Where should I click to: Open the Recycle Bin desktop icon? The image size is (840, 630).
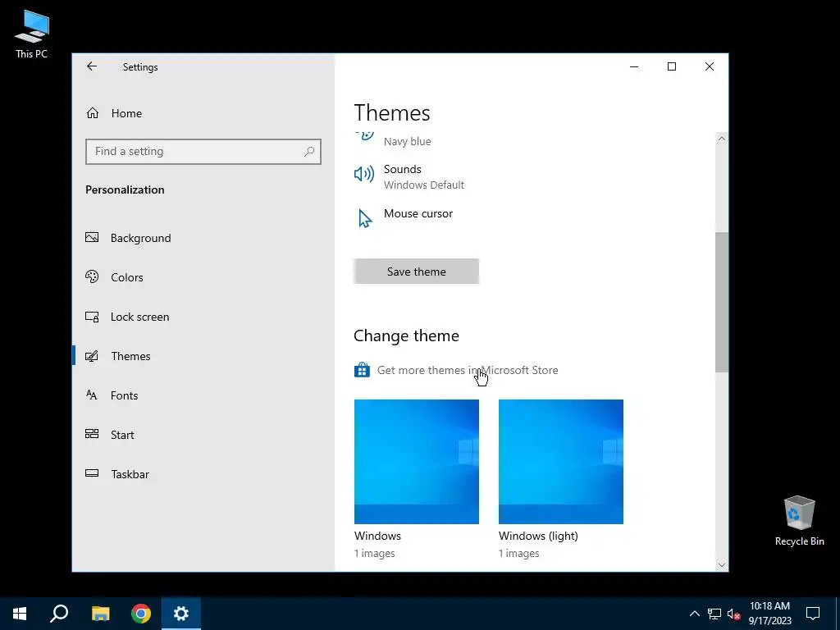[799, 521]
